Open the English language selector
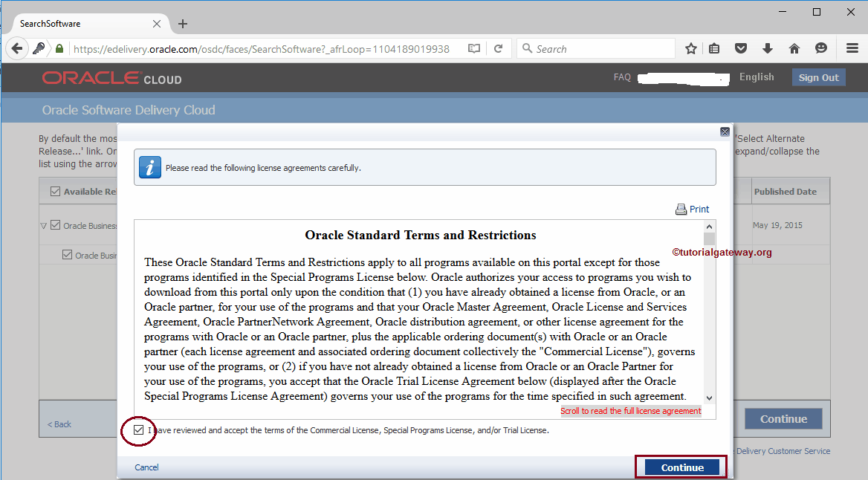 coord(757,77)
